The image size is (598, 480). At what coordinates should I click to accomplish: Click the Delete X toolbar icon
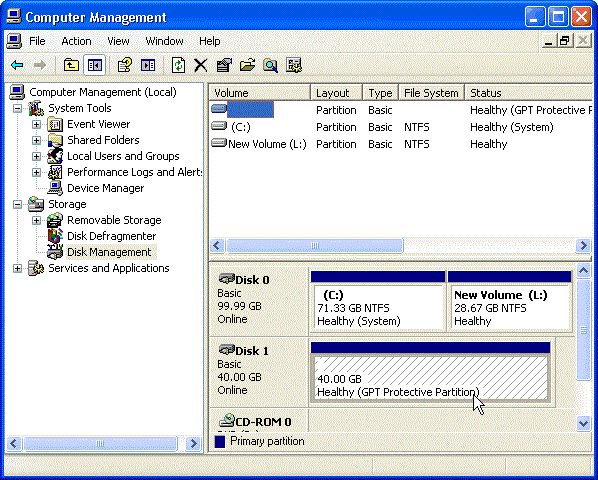[201, 66]
